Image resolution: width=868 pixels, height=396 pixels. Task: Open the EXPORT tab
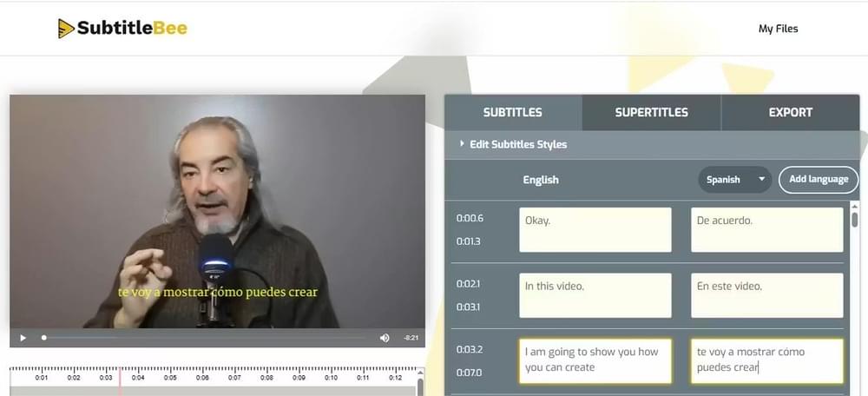click(790, 112)
